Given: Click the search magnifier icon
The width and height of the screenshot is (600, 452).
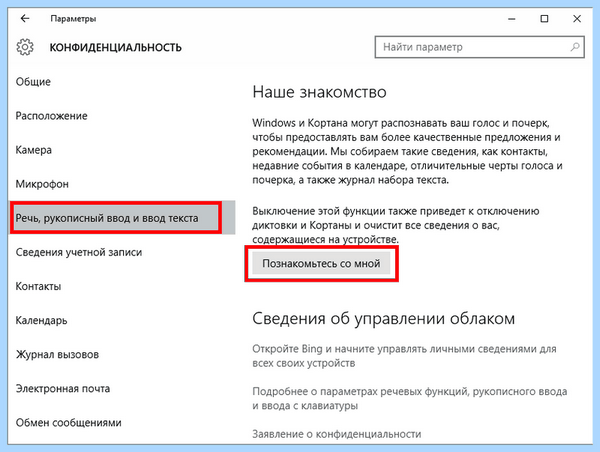Looking at the screenshot, I should pyautogui.click(x=575, y=47).
